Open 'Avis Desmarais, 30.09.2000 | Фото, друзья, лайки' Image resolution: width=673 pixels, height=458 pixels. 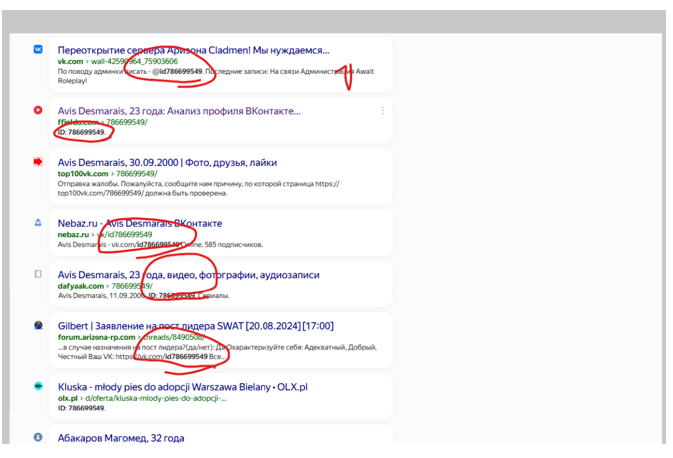(x=167, y=163)
